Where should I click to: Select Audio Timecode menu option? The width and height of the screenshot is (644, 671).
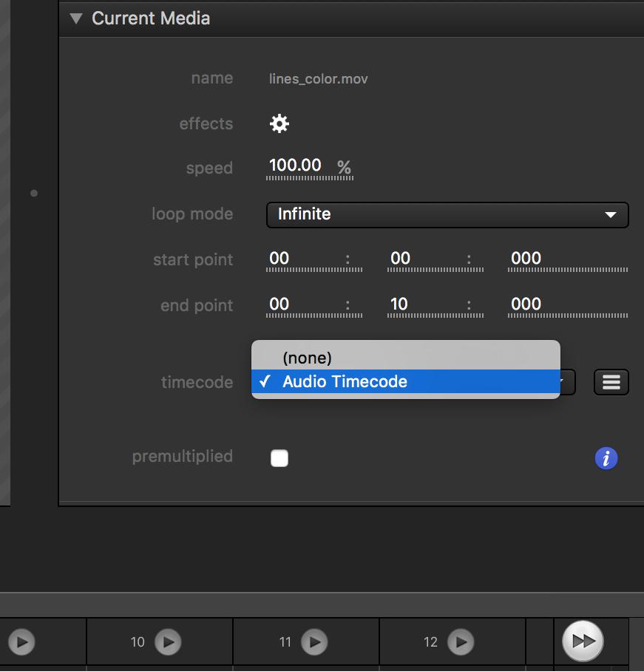coord(345,382)
